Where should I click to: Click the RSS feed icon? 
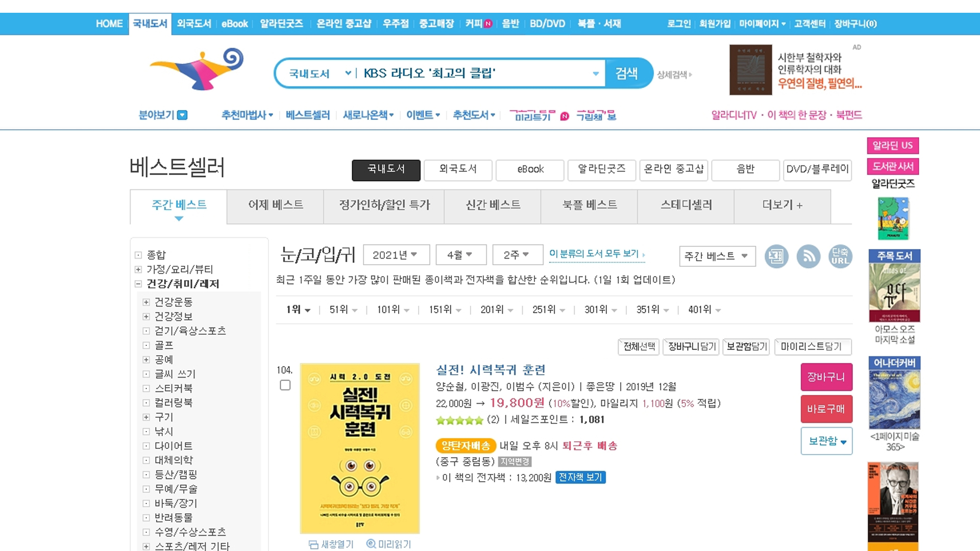click(x=808, y=256)
